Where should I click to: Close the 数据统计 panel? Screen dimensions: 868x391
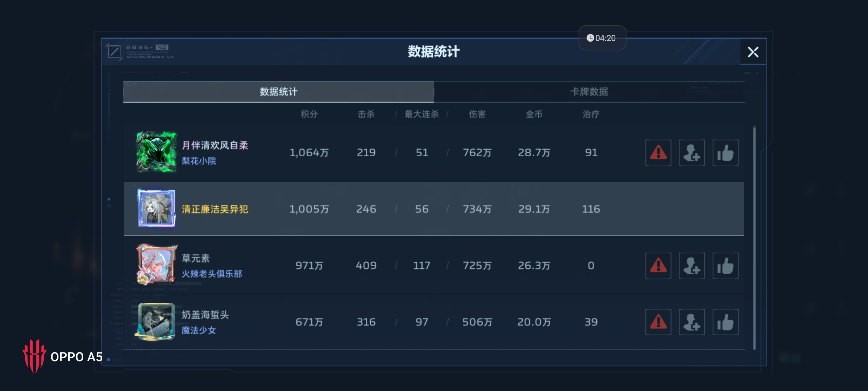click(753, 52)
